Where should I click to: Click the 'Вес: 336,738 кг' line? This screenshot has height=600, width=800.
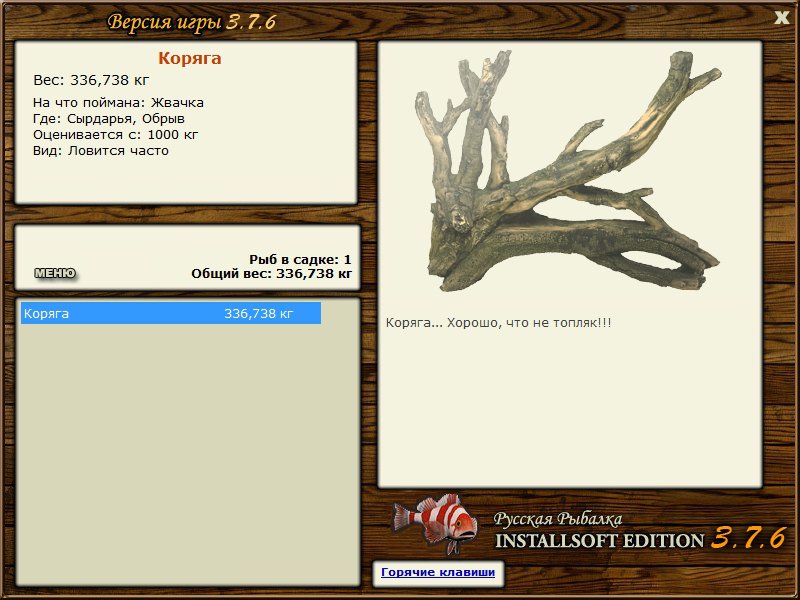(x=91, y=80)
